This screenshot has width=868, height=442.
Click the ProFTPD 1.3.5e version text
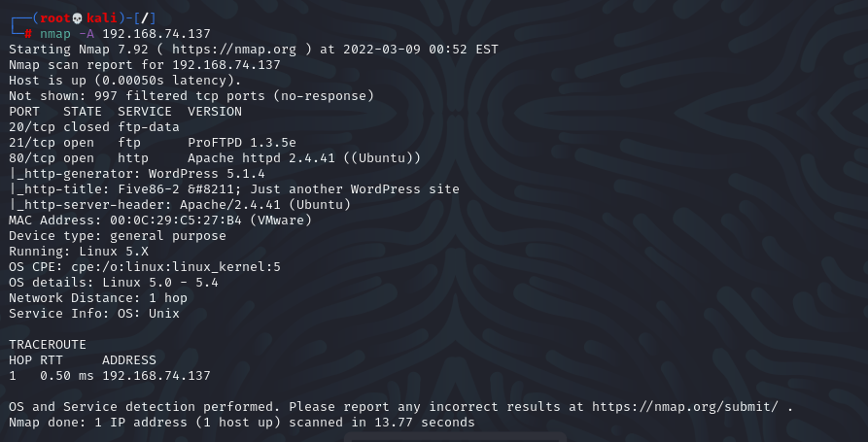click(242, 143)
